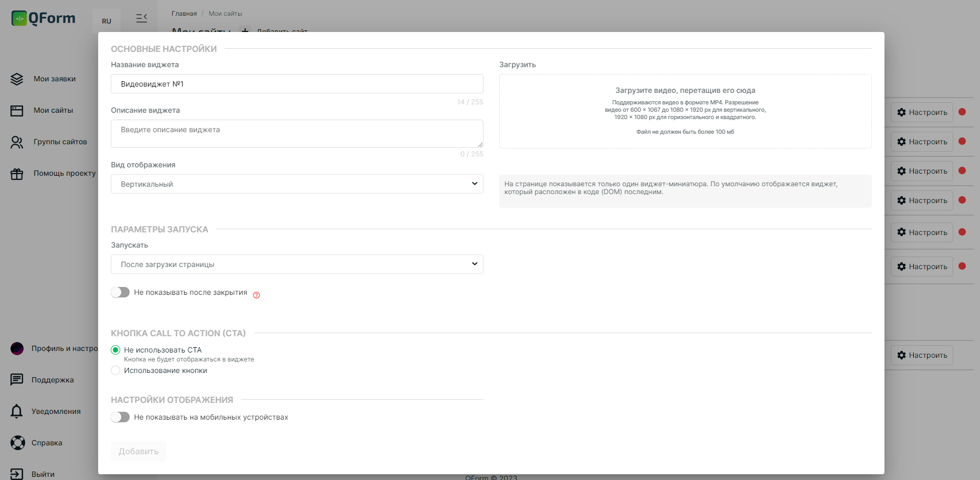
Task: Go to Помощь проекту menu item
Action: point(65,173)
